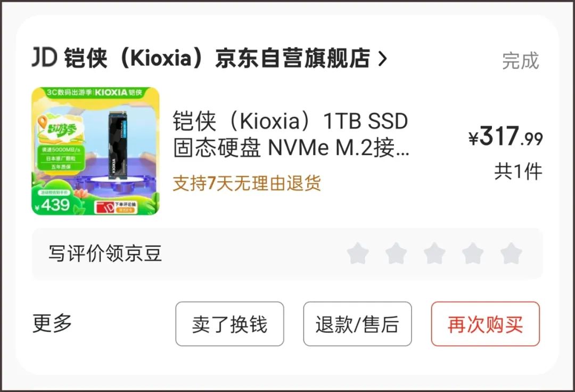Open 写评价领京豆 review entry
The height and width of the screenshot is (392, 575).
point(105,254)
